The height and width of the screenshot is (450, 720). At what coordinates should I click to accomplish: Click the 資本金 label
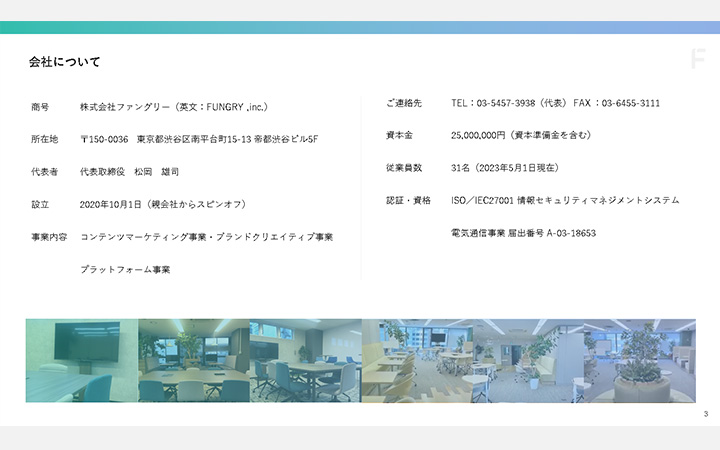pos(399,135)
